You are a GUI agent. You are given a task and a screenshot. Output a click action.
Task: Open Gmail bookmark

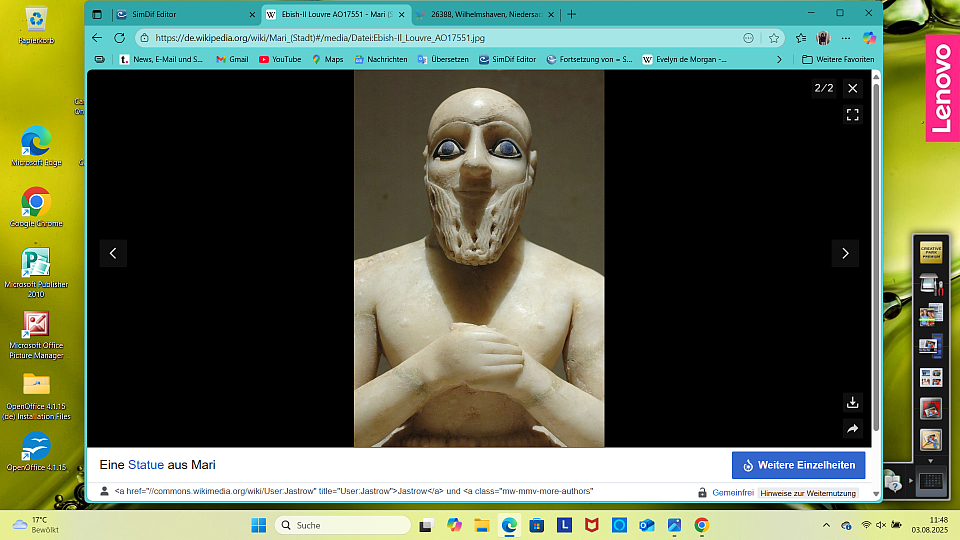[232, 59]
